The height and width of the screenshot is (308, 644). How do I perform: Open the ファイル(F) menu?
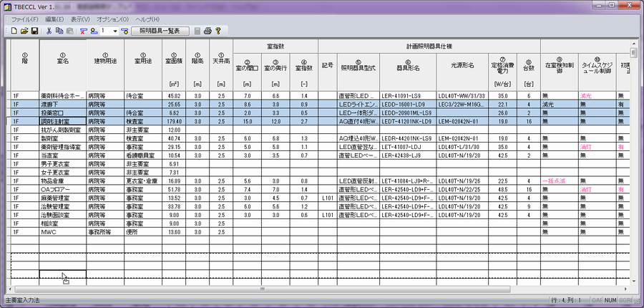[26, 19]
